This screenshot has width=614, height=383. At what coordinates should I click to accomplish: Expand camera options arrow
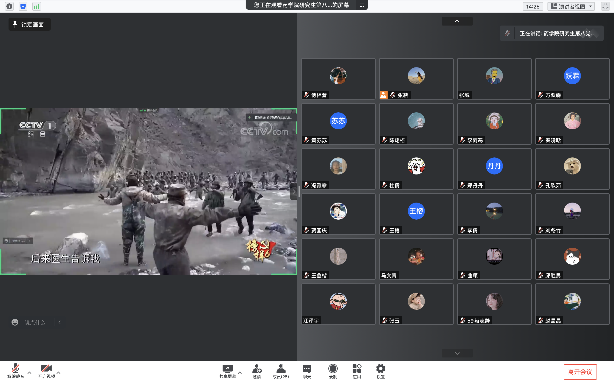(x=58, y=372)
